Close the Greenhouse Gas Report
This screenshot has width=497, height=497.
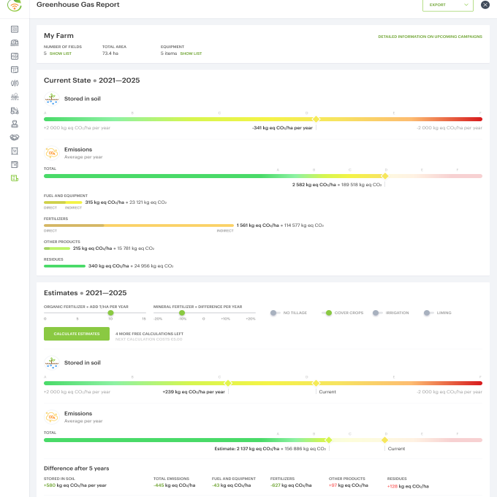(x=485, y=5)
